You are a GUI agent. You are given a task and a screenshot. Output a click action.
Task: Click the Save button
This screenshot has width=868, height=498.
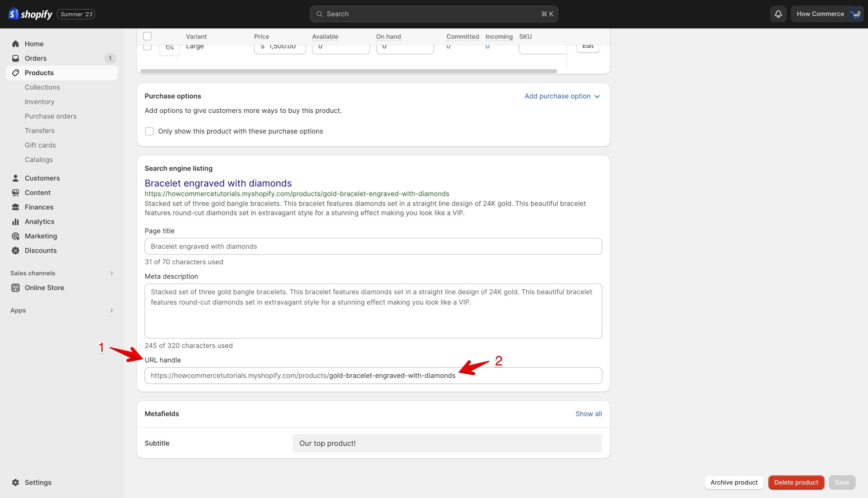(842, 482)
